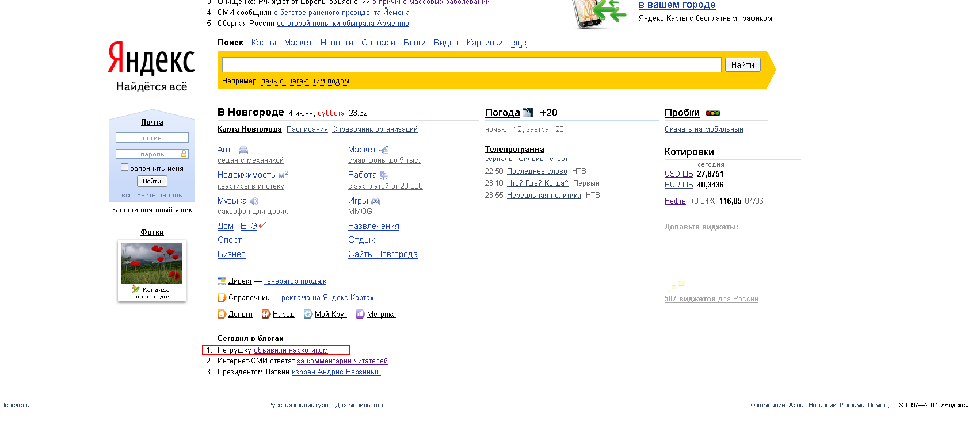Click 507 виджетов для России link
This screenshot has width=980, height=444.
pyautogui.click(x=711, y=299)
